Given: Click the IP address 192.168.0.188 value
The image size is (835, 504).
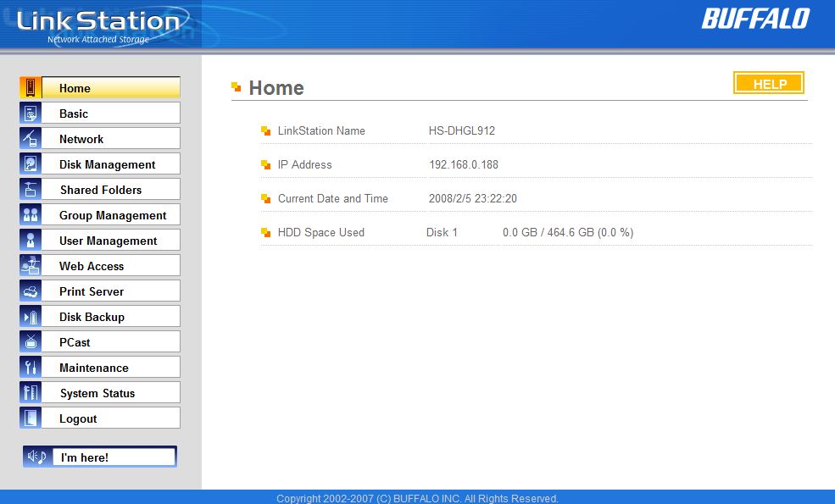Looking at the screenshot, I should [465, 165].
